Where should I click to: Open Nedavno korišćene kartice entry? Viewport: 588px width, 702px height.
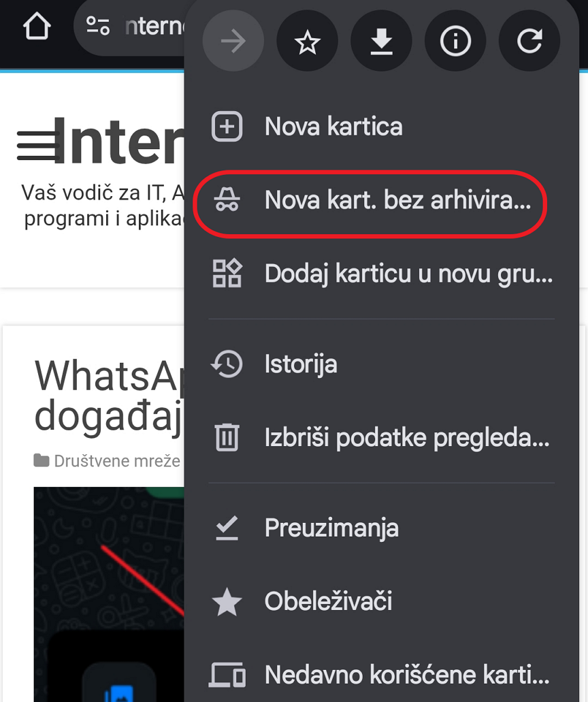point(381,675)
